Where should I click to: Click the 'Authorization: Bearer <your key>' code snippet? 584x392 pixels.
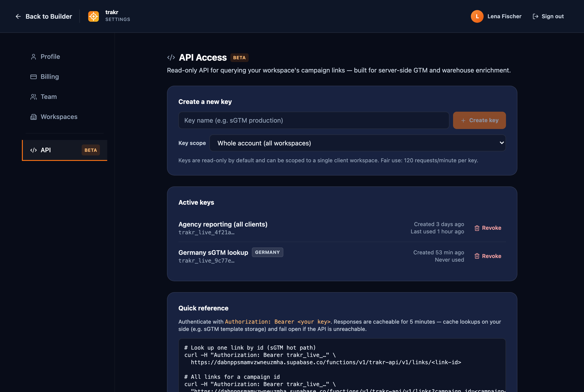tap(278, 322)
